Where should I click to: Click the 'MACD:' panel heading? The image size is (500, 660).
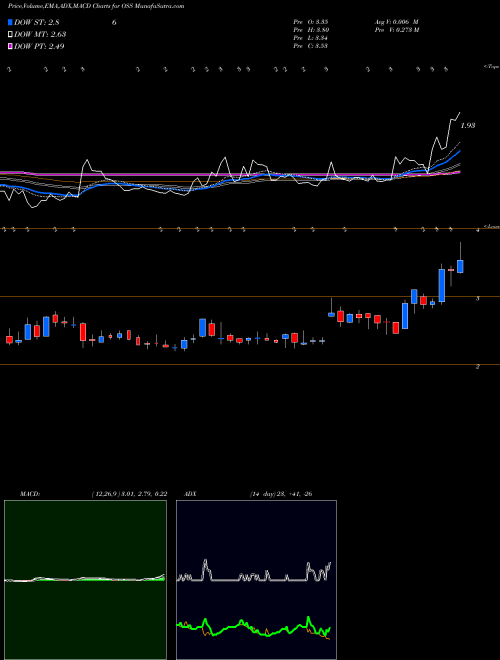[x=30, y=494]
